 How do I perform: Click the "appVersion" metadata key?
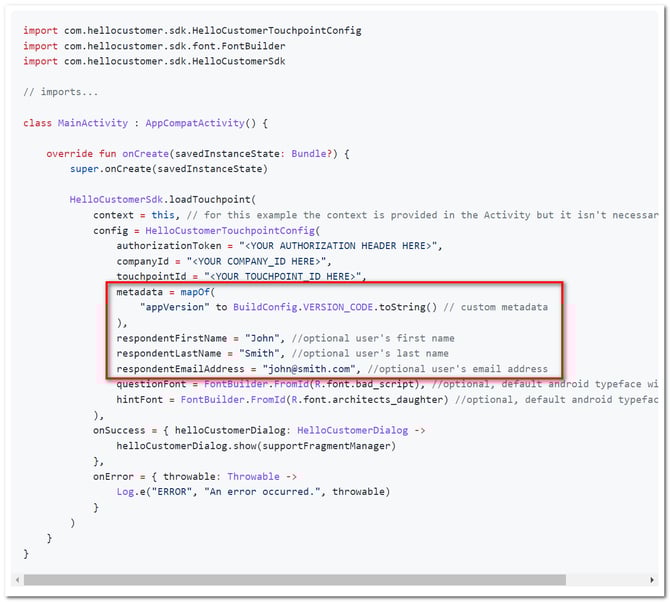(x=175, y=307)
